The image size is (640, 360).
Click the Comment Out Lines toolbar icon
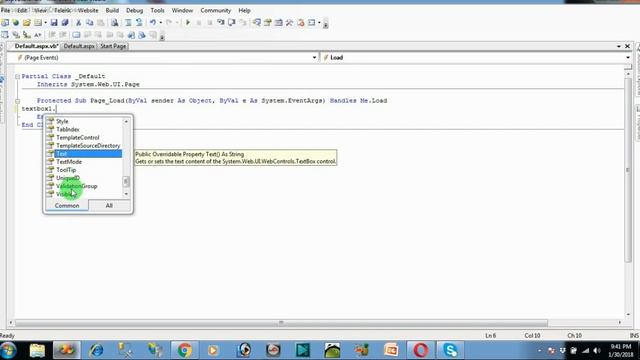pyautogui.click(x=128, y=23)
